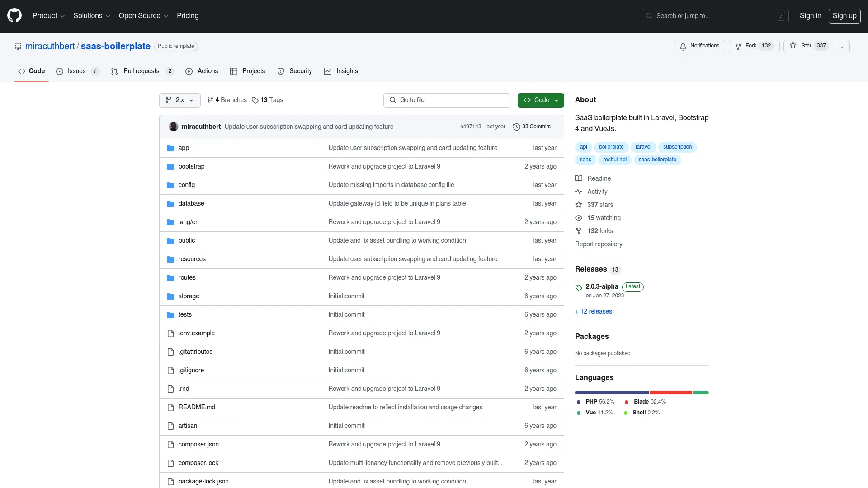Click the Report repository link
Viewport: 868px width, 488px height.
pyautogui.click(x=599, y=244)
